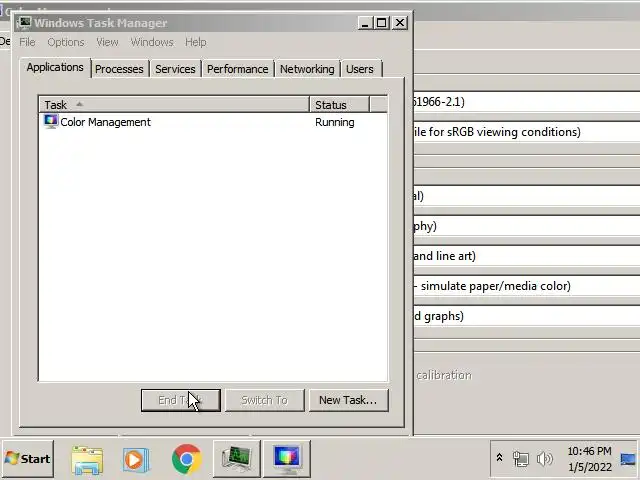Click the End Task button

(x=181, y=400)
